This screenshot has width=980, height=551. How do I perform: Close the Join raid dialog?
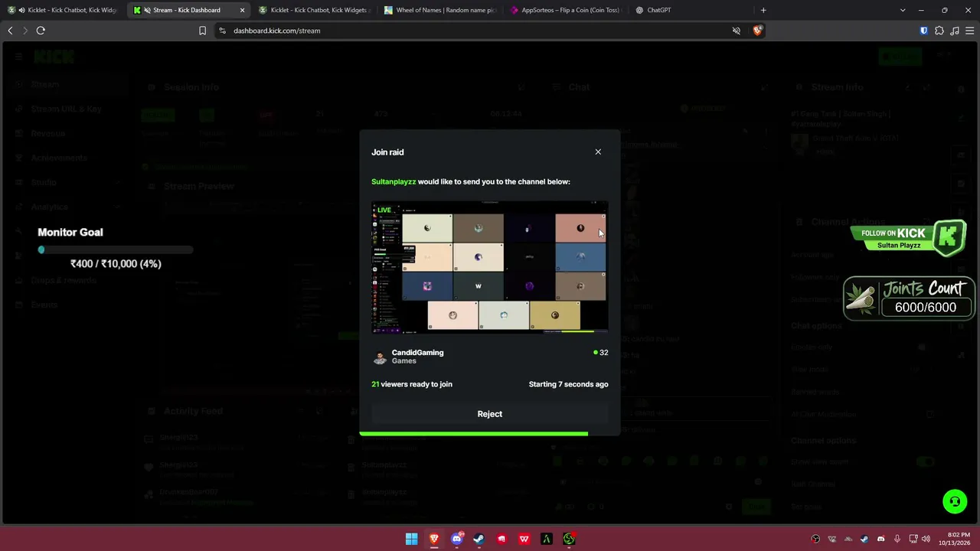(598, 152)
